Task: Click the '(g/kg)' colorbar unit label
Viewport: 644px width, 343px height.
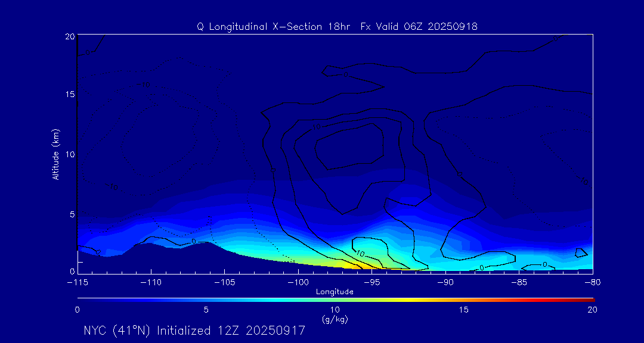Action: pyautogui.click(x=335, y=319)
